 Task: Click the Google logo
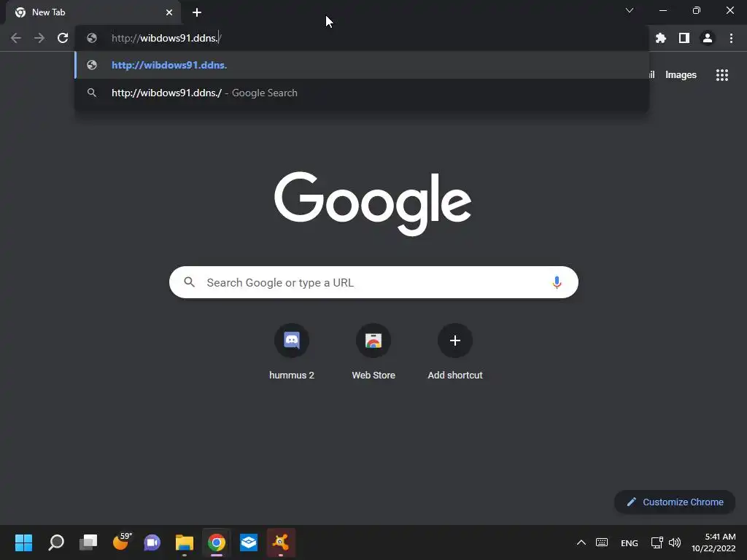[x=373, y=204]
